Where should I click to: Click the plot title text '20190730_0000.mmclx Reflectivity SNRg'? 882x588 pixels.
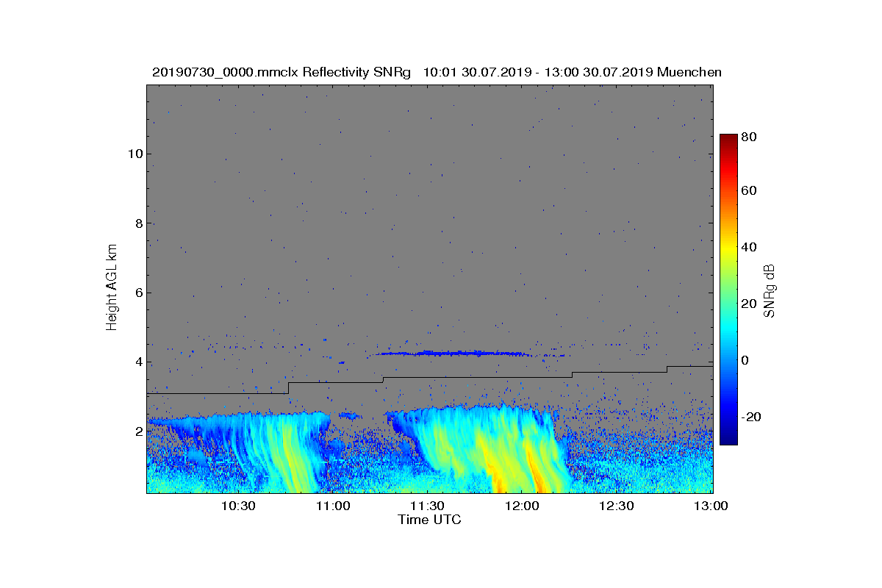point(280,72)
